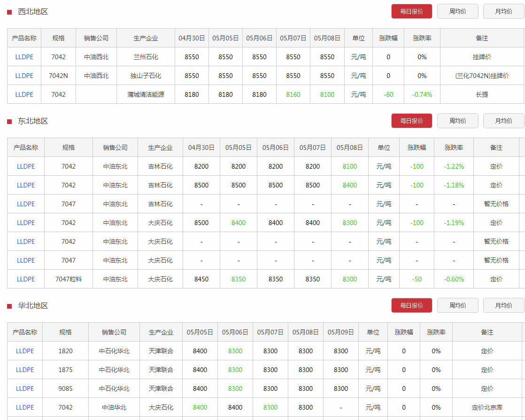Switch 西北地区 to 月均价 view
This screenshot has width=525, height=420.
click(503, 11)
